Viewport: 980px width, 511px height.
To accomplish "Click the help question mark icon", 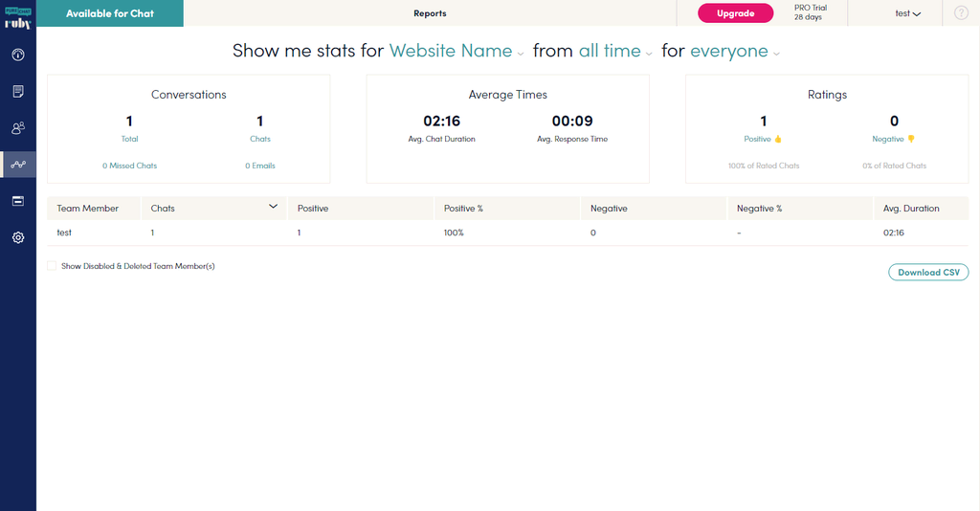I will [961, 13].
